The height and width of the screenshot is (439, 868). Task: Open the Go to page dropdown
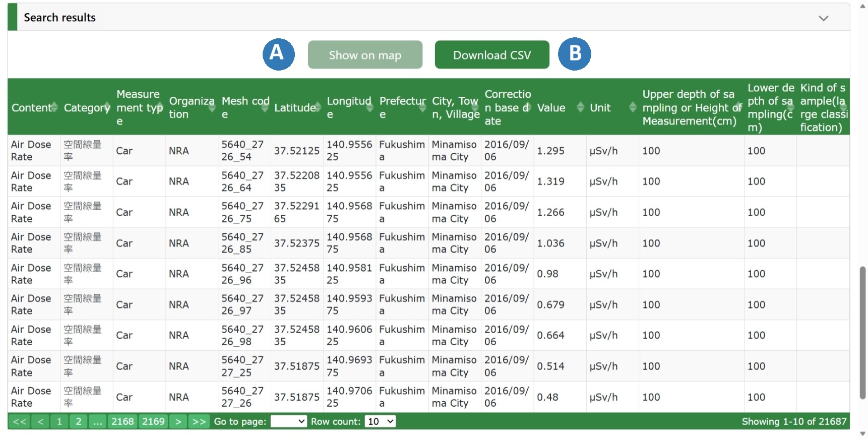[288, 421]
